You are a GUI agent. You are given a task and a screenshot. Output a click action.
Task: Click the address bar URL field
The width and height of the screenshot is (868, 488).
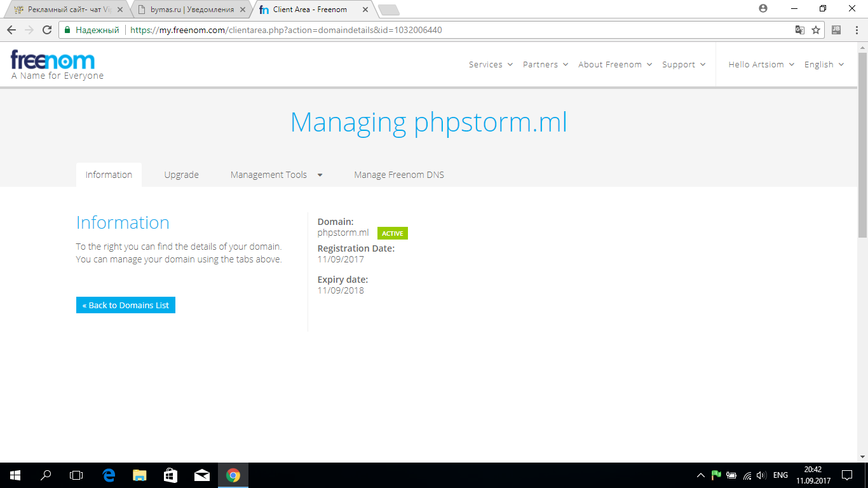tap(445, 30)
